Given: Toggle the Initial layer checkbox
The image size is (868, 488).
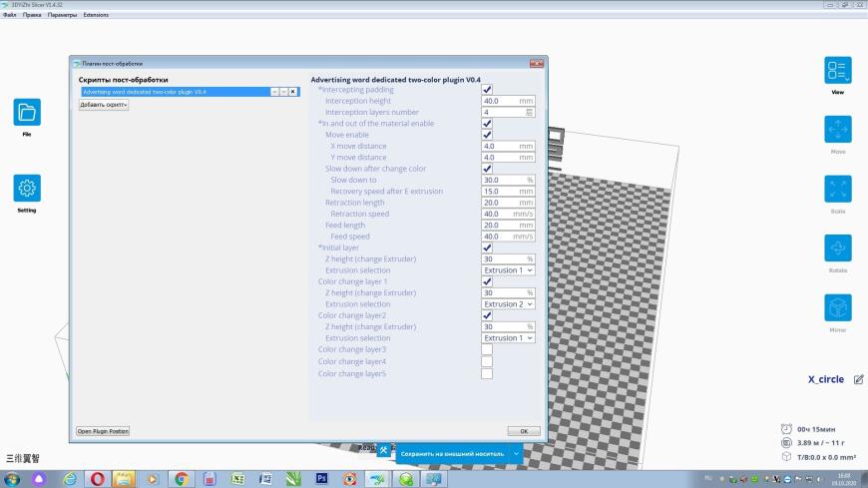Looking at the screenshot, I should click(487, 247).
